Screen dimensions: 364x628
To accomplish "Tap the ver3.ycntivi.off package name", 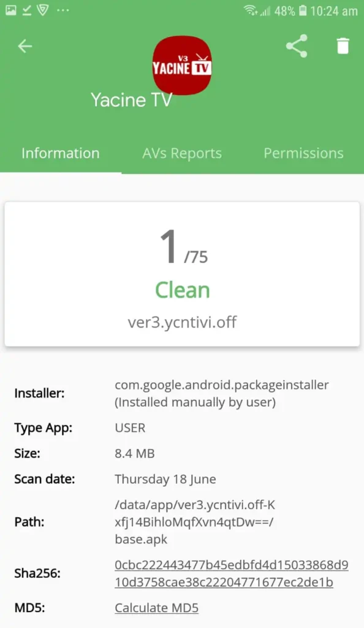I will (x=182, y=322).
